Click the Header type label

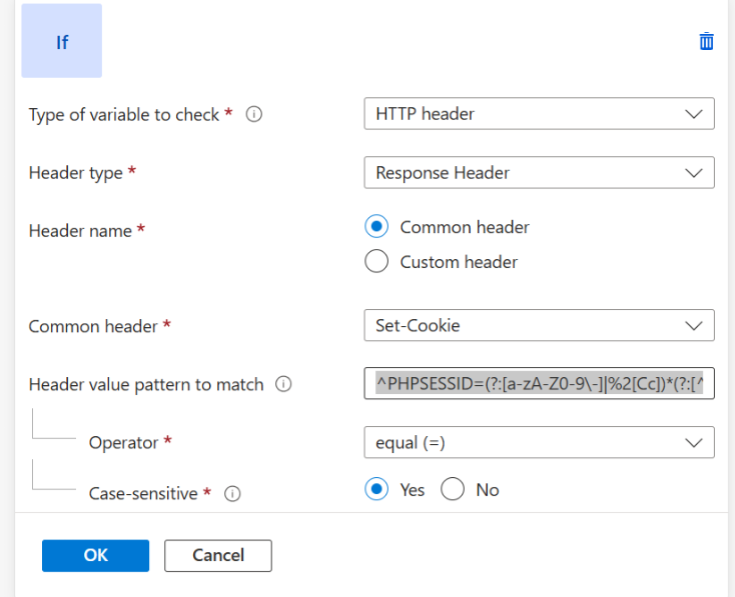(x=75, y=173)
